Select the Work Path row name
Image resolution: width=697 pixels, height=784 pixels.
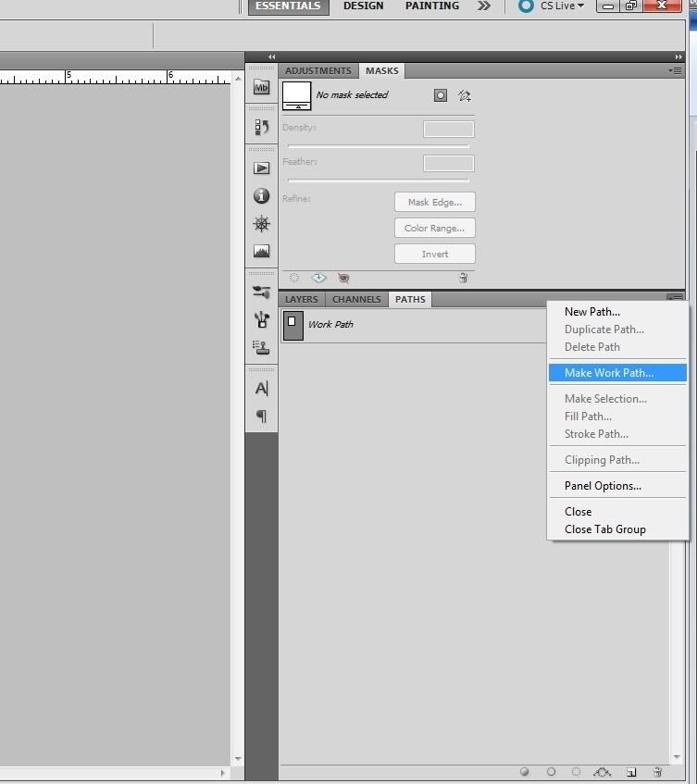(330, 324)
